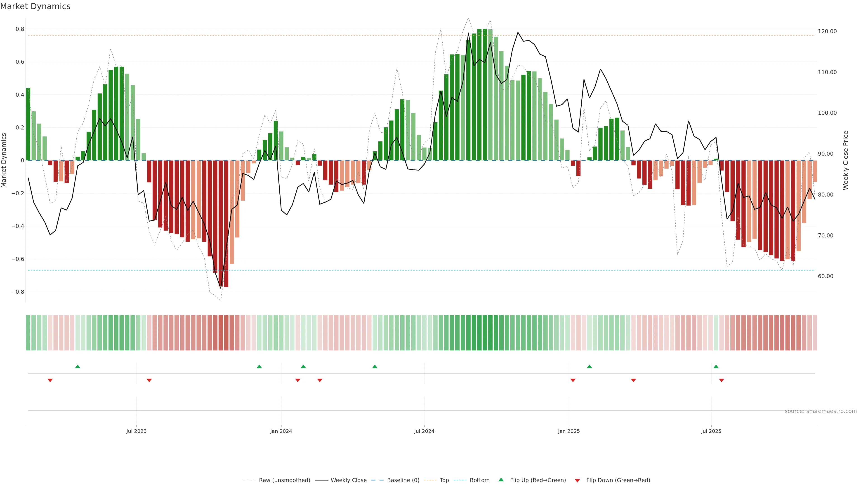
Task: Click the first red flip-down marker
Action: coord(50,380)
